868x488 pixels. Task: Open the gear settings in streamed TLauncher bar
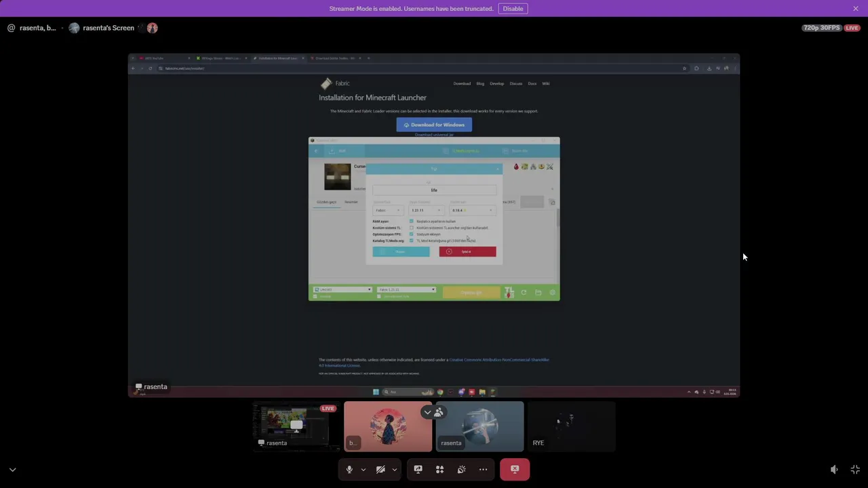click(x=552, y=292)
